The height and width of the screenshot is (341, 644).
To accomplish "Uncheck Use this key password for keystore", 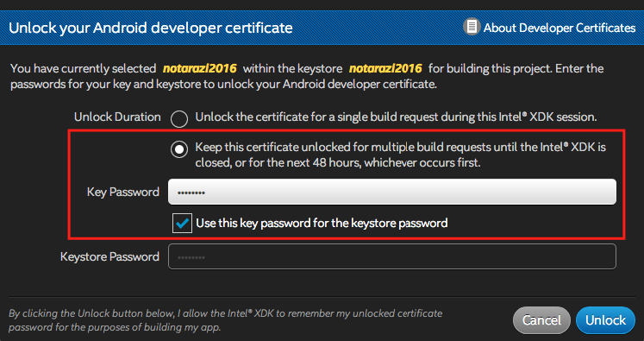I will click(182, 224).
